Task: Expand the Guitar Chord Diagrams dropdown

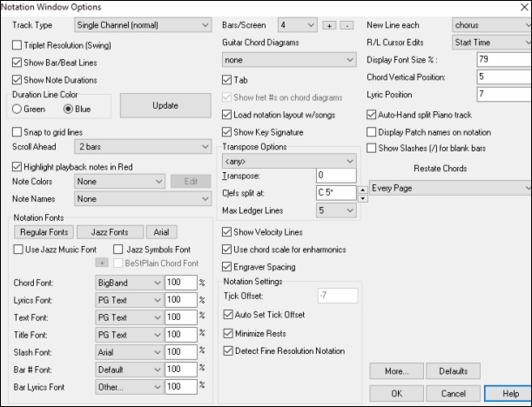Action: tap(289, 60)
